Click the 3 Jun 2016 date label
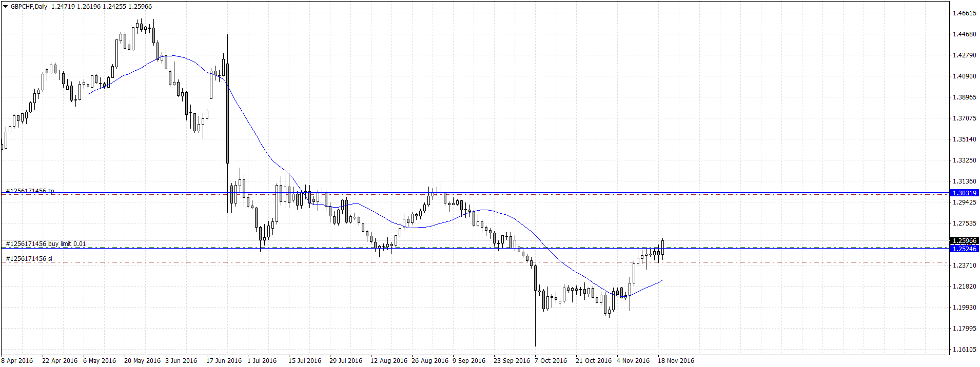Image resolution: width=980 pixels, height=367 pixels. click(181, 361)
